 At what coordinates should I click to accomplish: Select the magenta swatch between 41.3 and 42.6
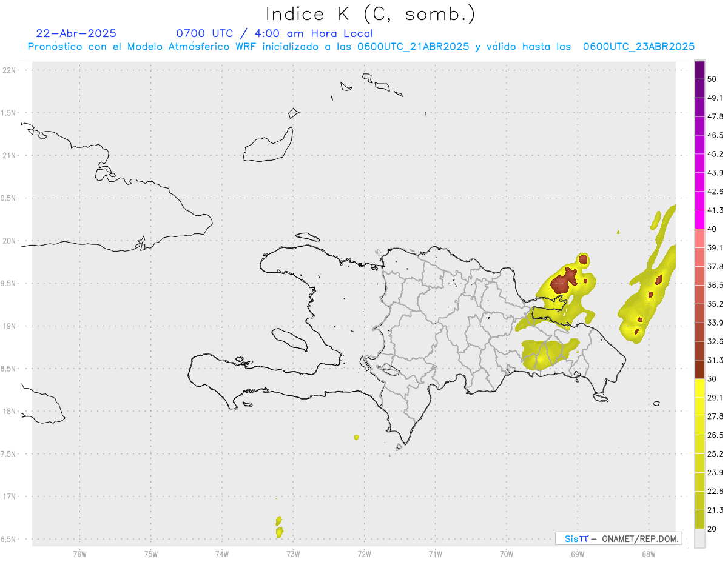click(700, 201)
